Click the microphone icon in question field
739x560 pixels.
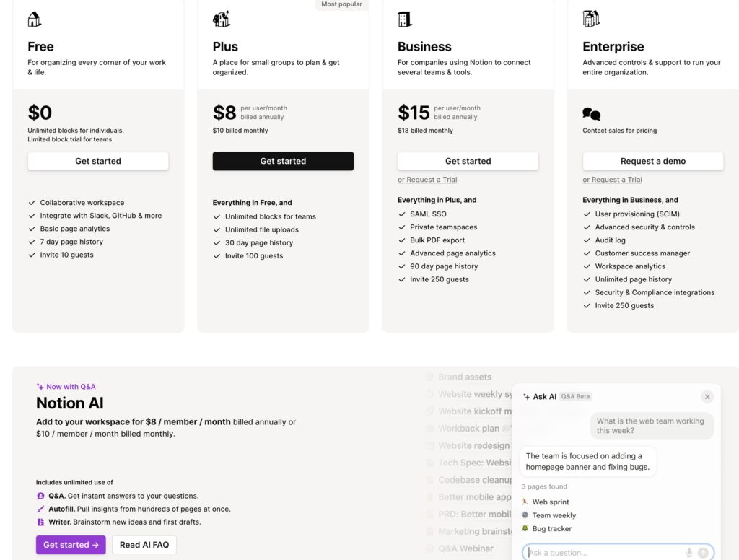689,553
